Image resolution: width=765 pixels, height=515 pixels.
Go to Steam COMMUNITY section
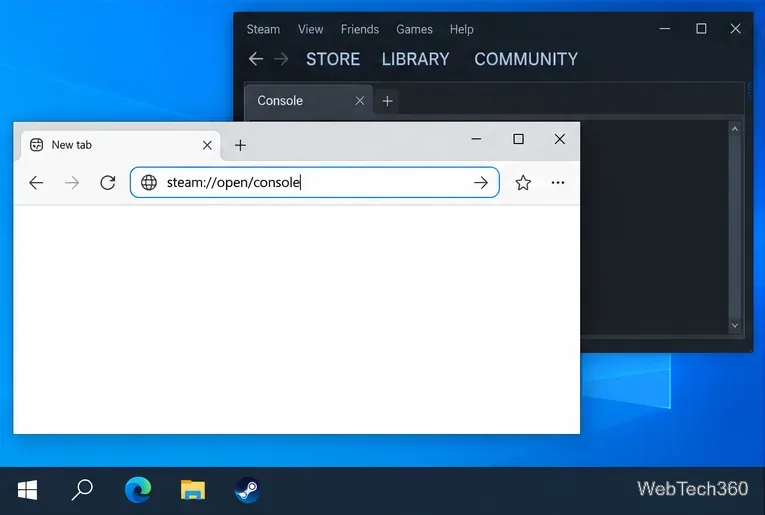click(x=526, y=59)
